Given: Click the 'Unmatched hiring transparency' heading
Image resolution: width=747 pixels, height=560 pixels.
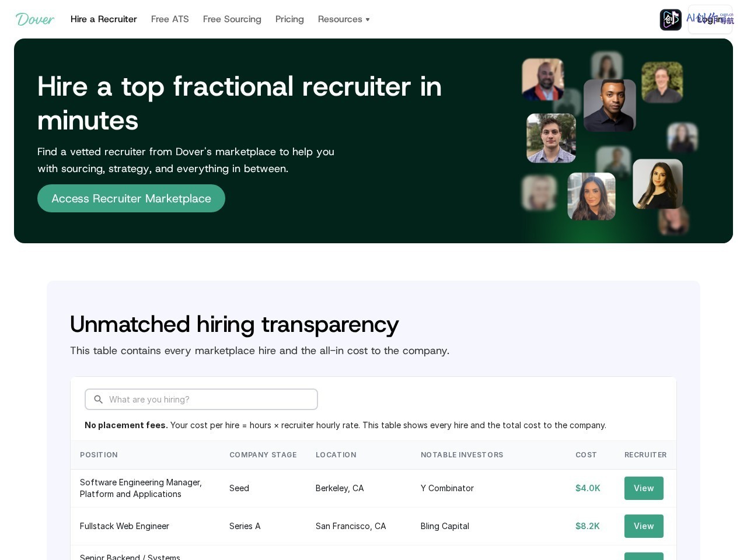Looking at the screenshot, I should pos(234,324).
